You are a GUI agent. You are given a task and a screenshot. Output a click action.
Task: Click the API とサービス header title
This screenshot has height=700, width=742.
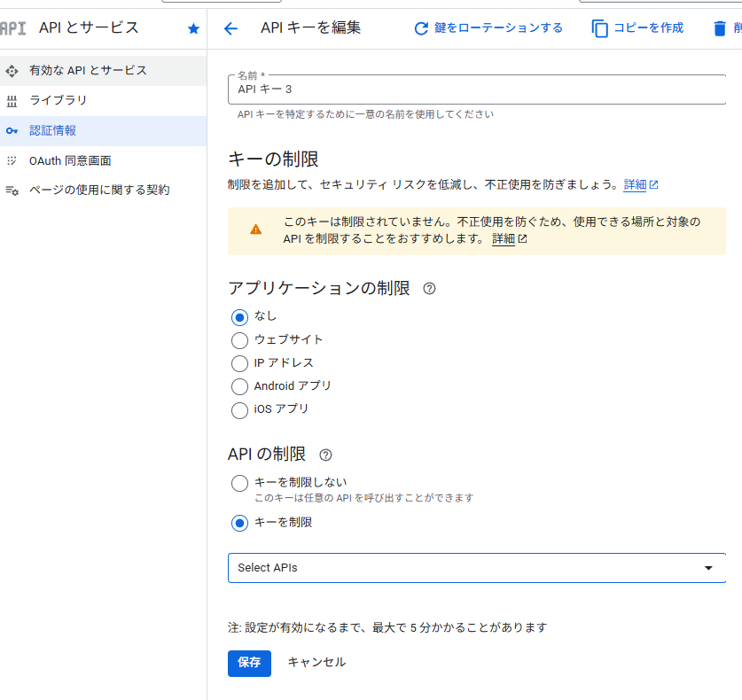click(x=89, y=27)
